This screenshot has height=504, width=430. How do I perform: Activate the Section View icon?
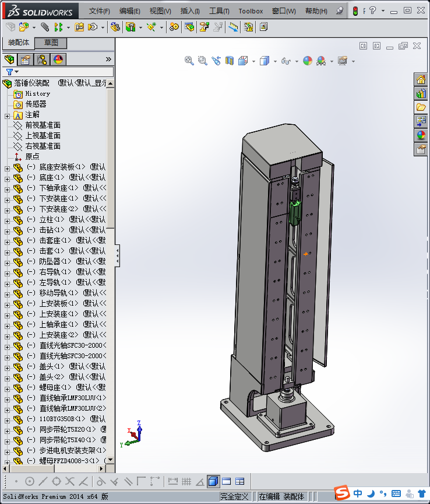pyautogui.click(x=230, y=61)
